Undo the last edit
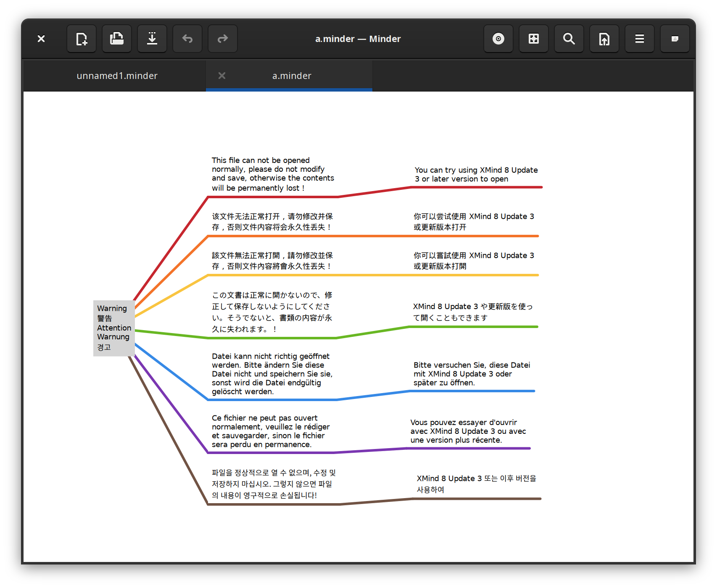This screenshot has height=588, width=717. [187, 39]
